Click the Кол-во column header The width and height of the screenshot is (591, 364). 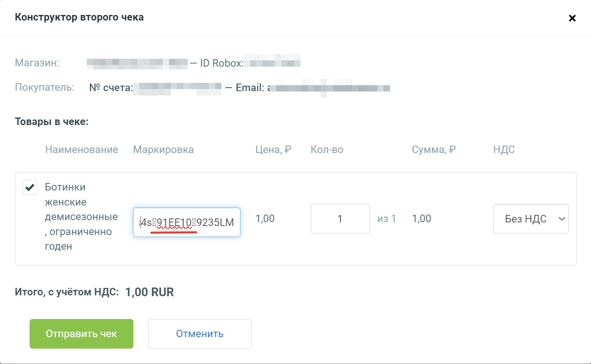[x=327, y=150]
